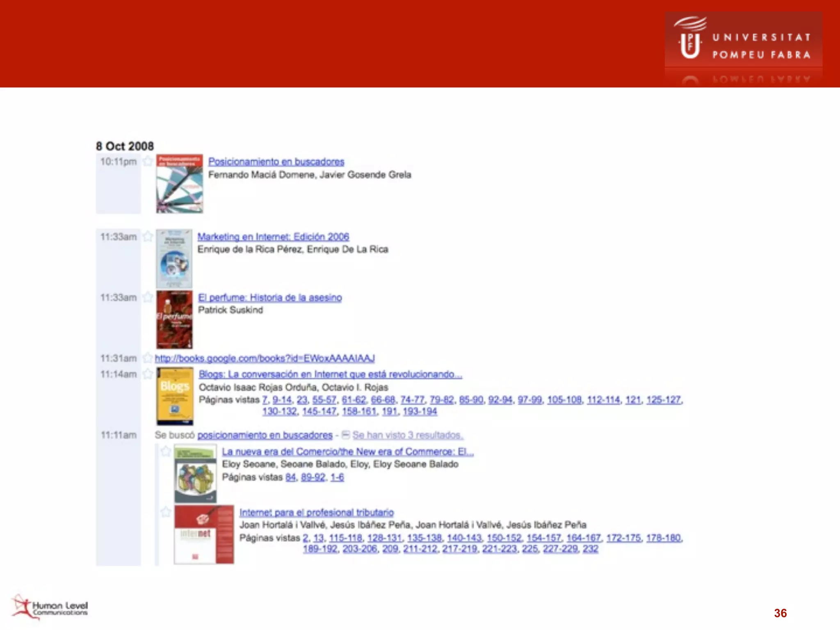
Task: Star the books.google.com URL entry
Action: (148, 358)
